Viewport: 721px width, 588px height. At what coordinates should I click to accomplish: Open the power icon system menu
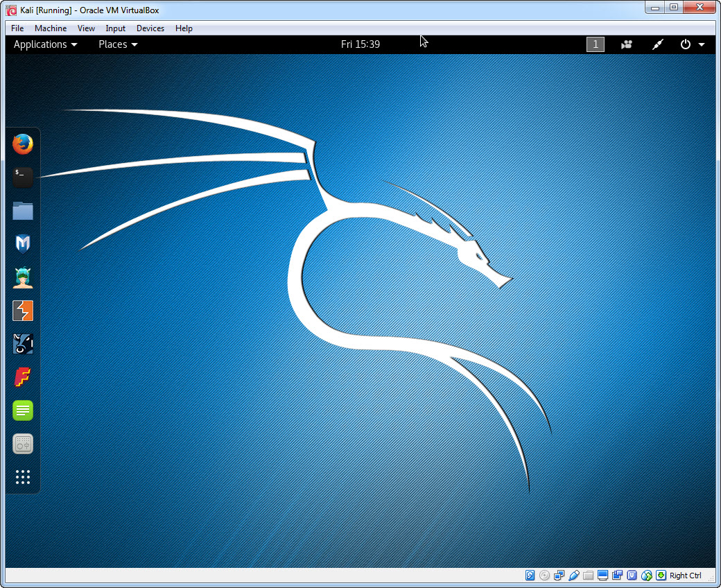685,44
